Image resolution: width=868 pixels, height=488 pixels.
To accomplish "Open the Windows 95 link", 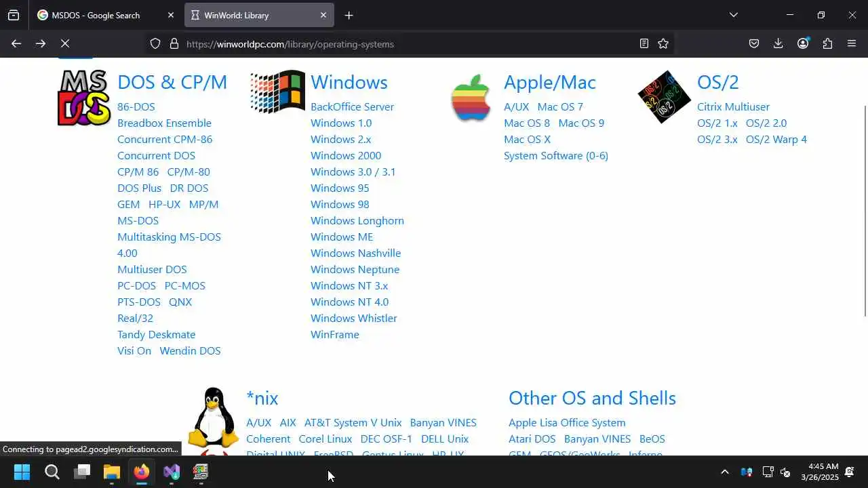I will point(340,188).
